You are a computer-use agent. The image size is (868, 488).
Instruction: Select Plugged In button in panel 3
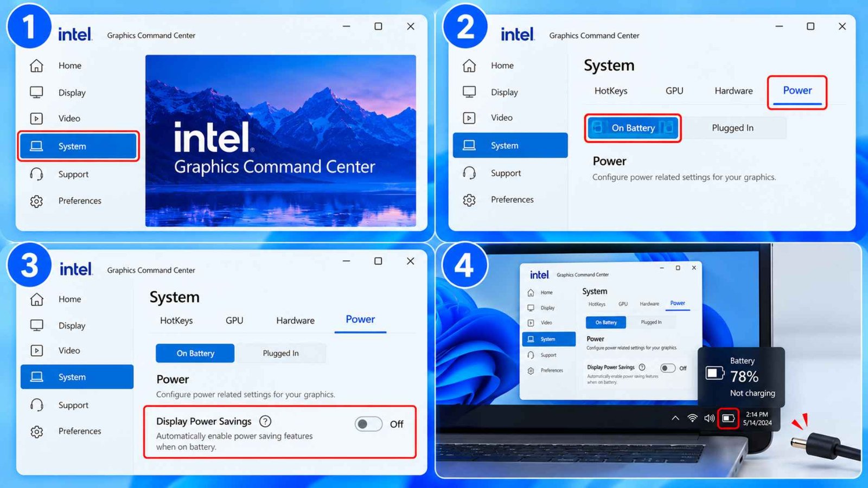[x=280, y=353]
